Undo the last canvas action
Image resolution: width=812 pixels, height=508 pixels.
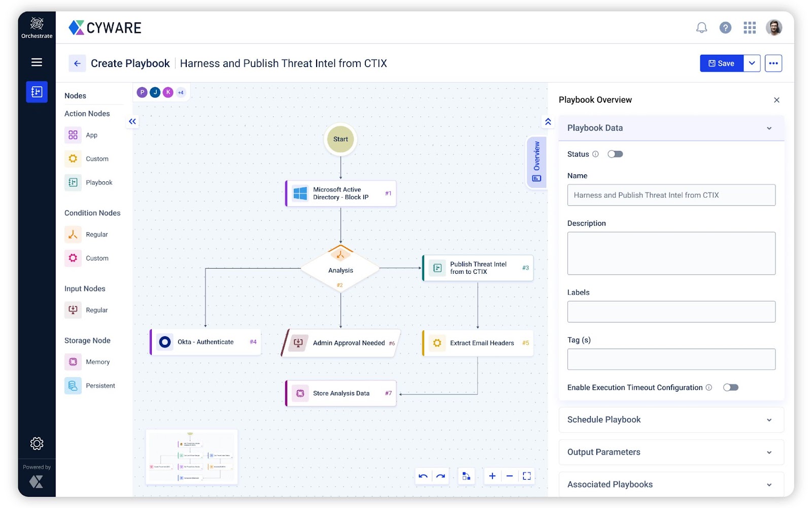click(423, 476)
